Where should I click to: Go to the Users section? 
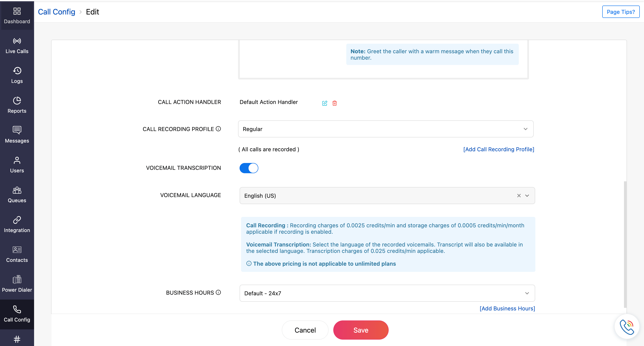pos(17,165)
